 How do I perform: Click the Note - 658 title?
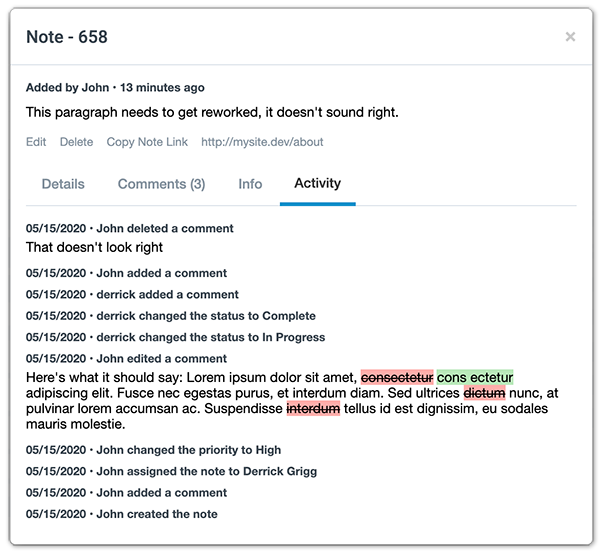[x=67, y=37]
